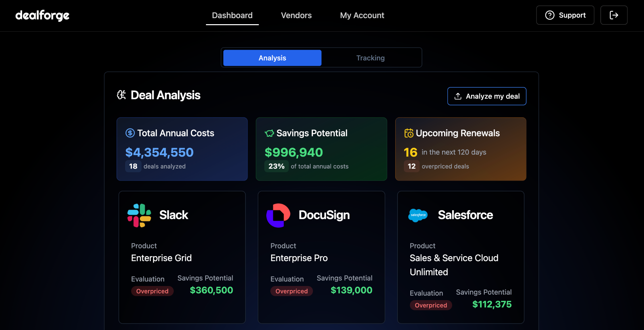Click 'in the next 120 days' text

(x=454, y=152)
